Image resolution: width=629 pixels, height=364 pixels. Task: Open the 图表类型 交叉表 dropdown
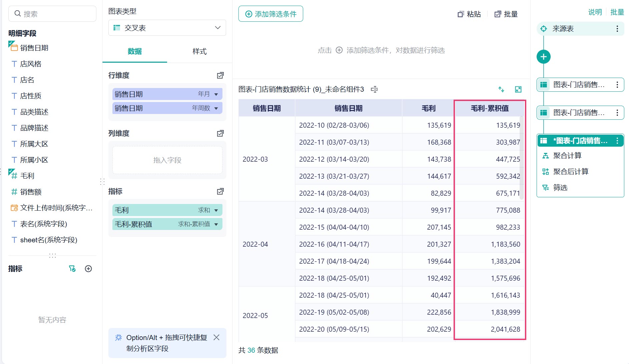pos(167,28)
